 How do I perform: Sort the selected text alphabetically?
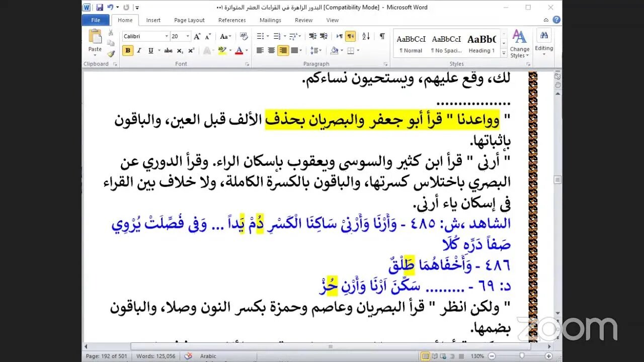click(x=366, y=36)
